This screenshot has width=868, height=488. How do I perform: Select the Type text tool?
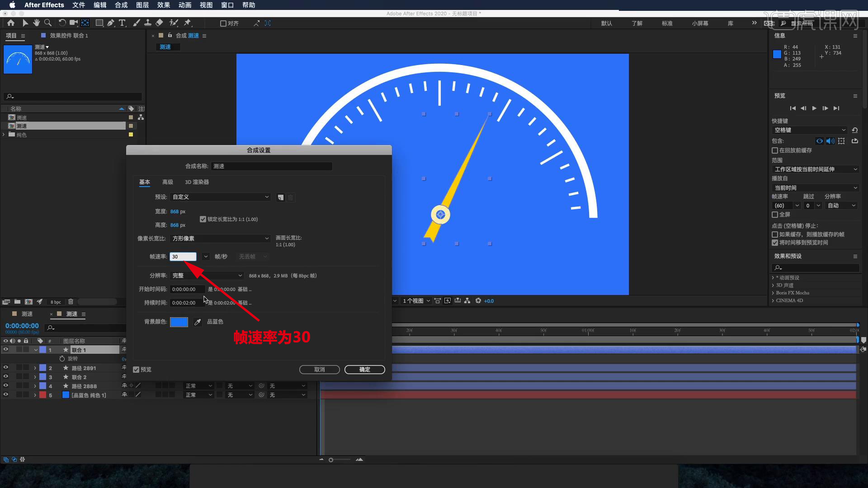(x=122, y=23)
